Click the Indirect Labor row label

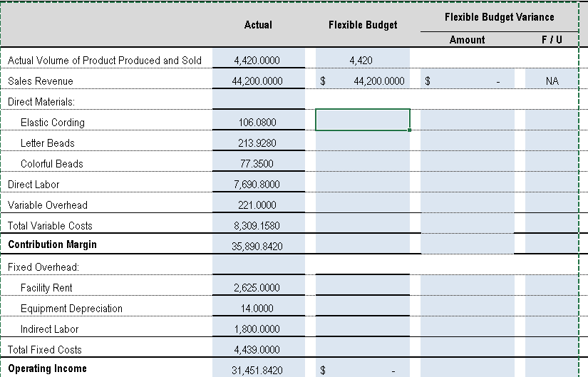click(49, 329)
